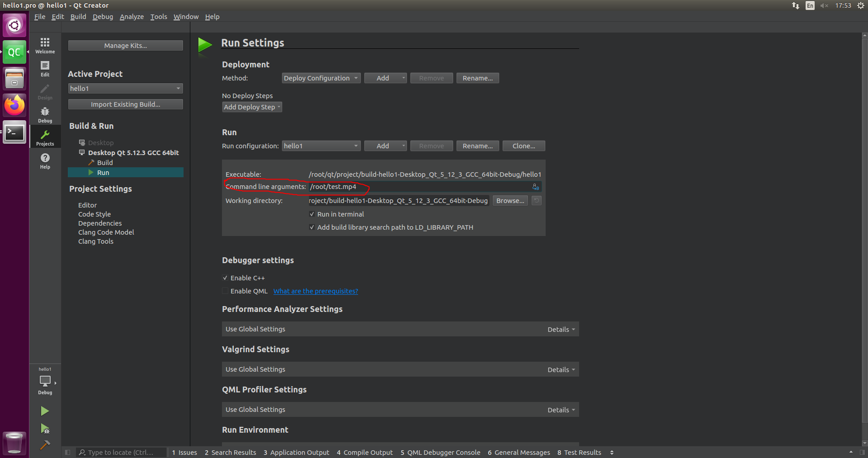This screenshot has height=458, width=868.
Task: Launch Firefox from the dock
Action: pos(14,105)
